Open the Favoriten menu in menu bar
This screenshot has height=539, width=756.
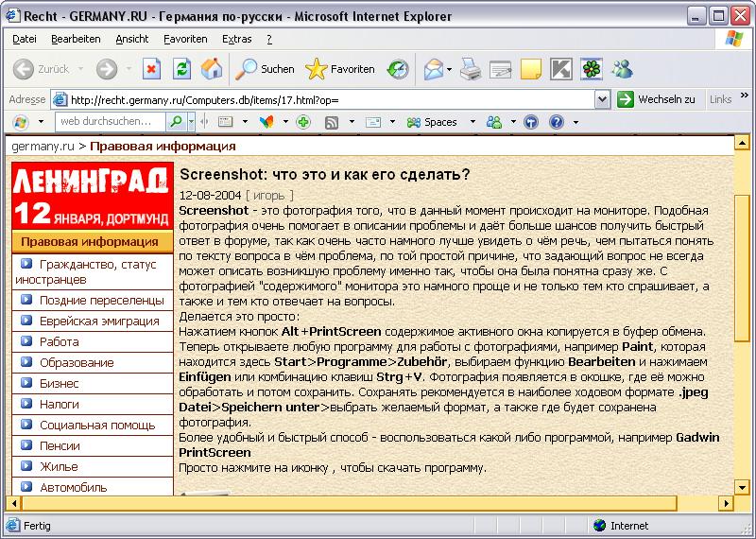[x=185, y=39]
